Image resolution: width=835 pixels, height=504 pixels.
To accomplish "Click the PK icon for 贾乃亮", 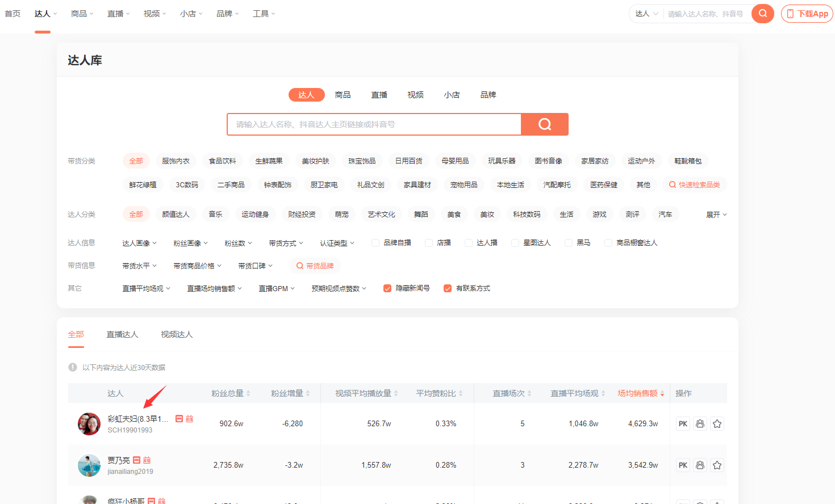I will click(x=683, y=465).
